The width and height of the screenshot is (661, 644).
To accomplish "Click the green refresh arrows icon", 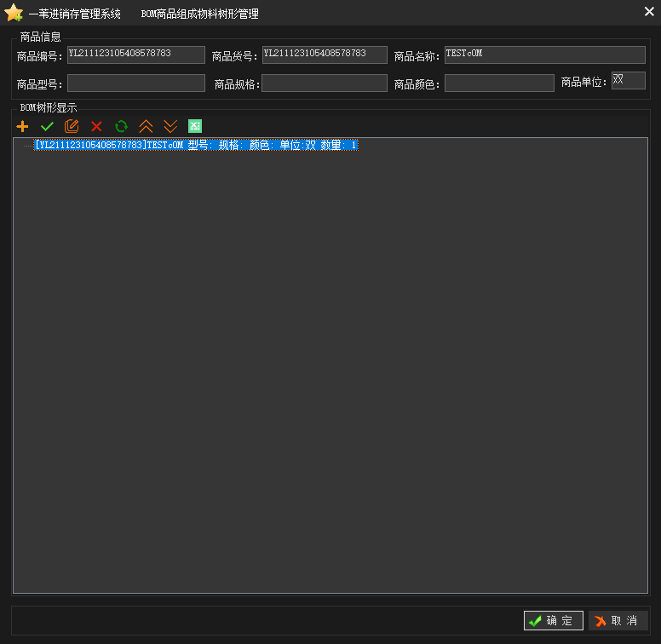I will 122,126.
